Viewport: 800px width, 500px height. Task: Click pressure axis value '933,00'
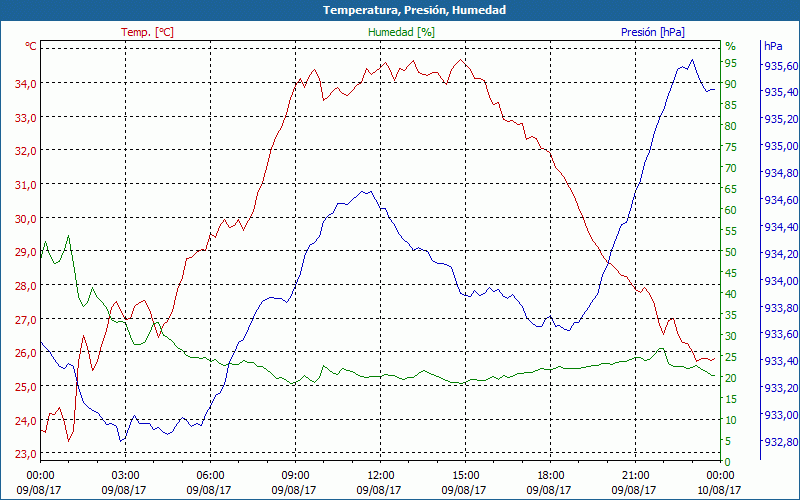(781, 415)
